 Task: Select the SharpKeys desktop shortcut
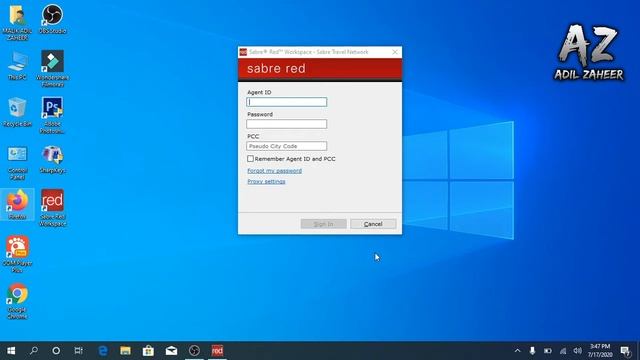[x=52, y=159]
